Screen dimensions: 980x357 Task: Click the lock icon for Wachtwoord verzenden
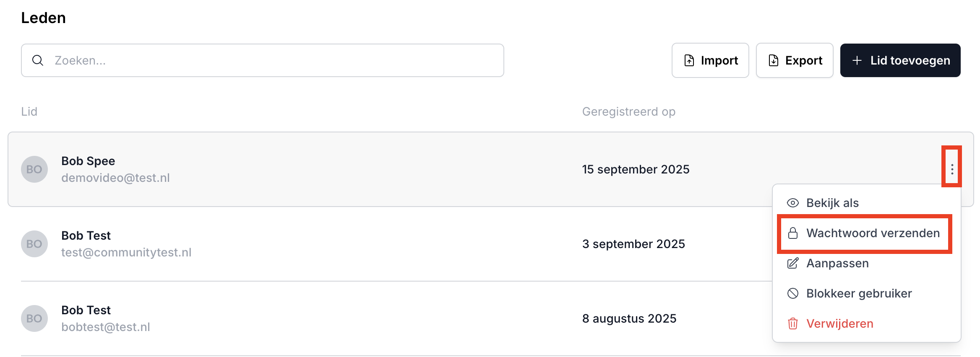pos(792,233)
